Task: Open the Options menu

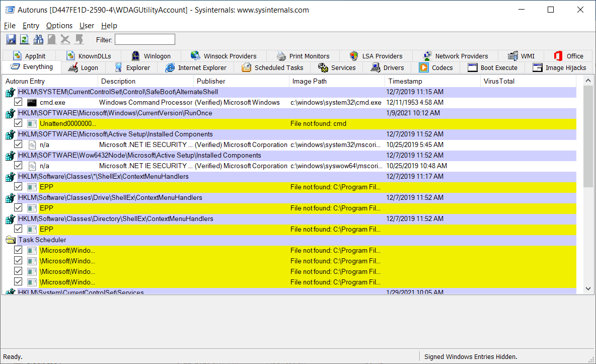Action: point(59,26)
